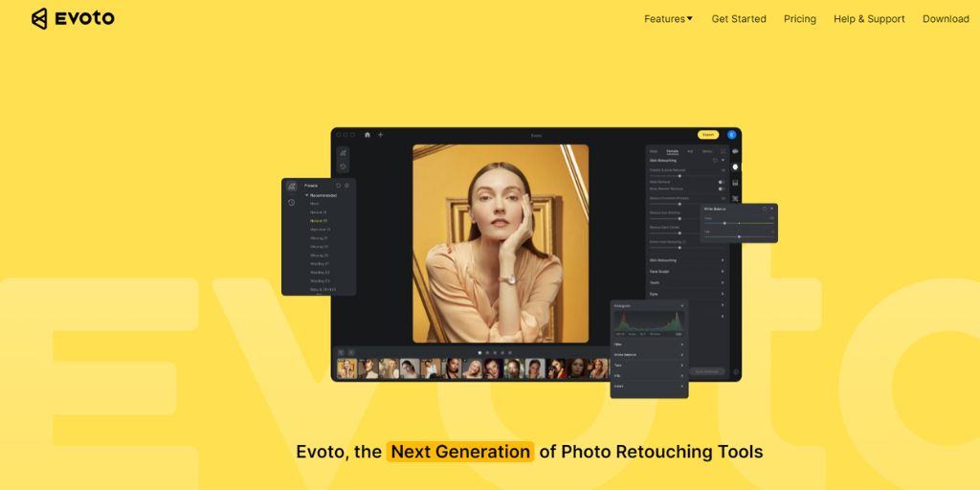The height and width of the screenshot is (490, 980).
Task: Go to Help & Support in the navigation
Action: coord(869,19)
